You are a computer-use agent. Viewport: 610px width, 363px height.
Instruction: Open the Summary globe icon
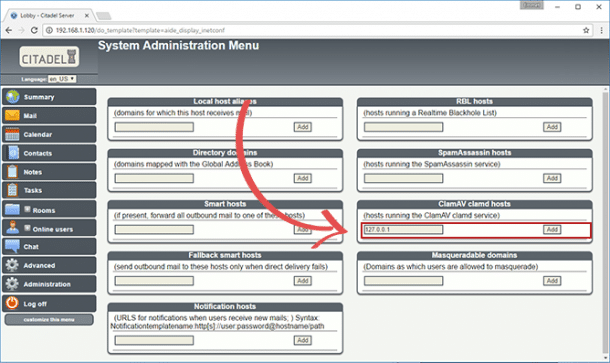(x=12, y=96)
